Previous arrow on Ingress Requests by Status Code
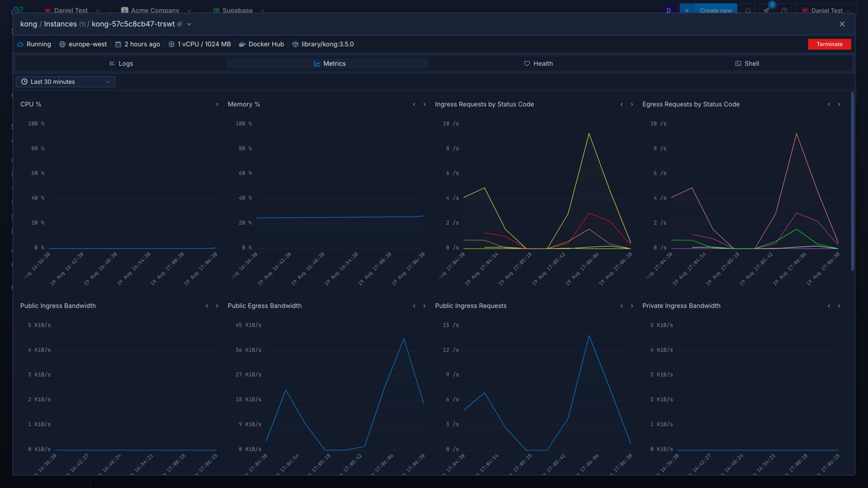This screenshot has width=868, height=488. click(622, 104)
